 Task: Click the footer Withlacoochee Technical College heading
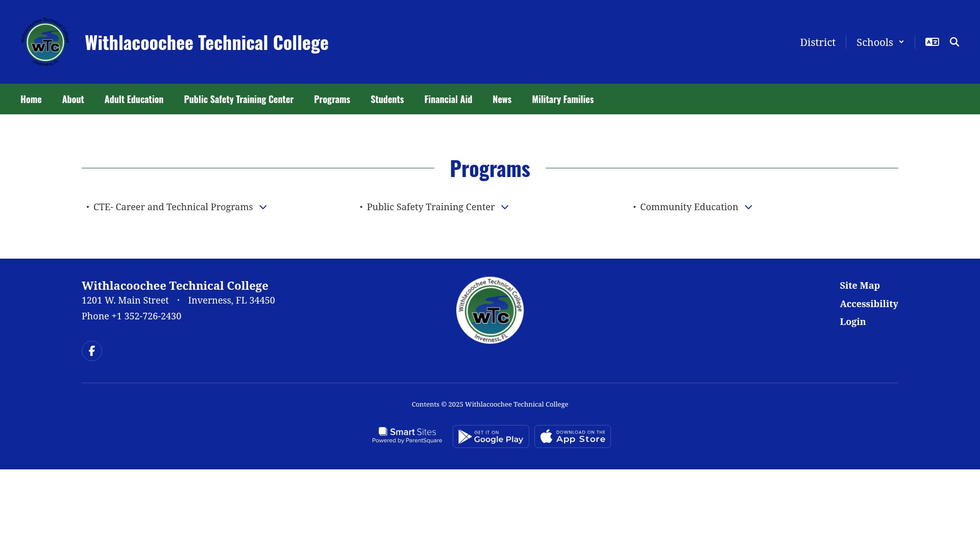(175, 286)
